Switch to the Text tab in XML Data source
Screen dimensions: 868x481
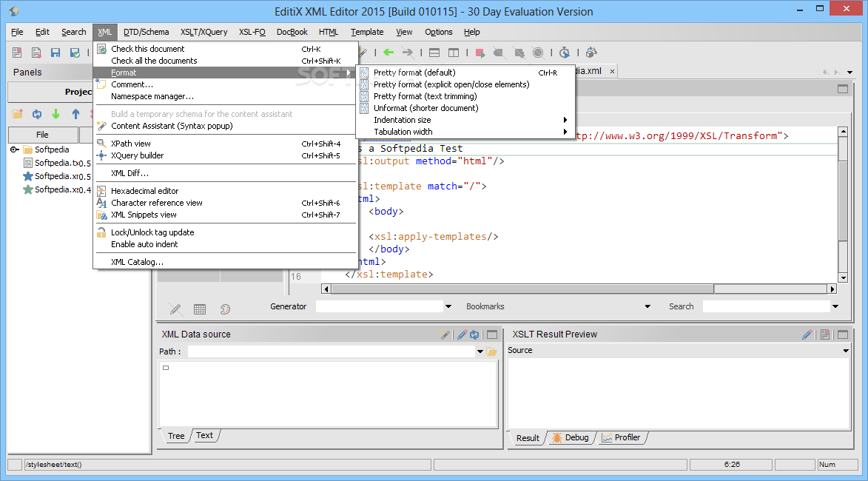click(204, 436)
